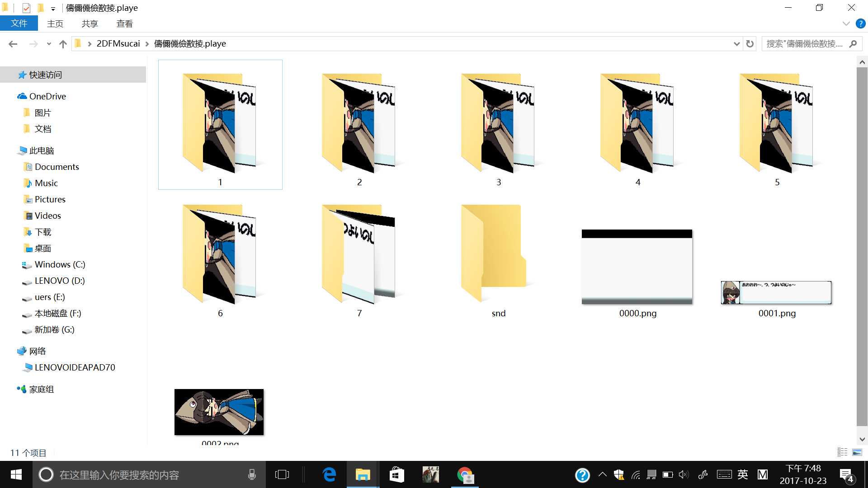Screen dimensions: 868x488
Task: Open the 查看 ribbon tab
Action: point(124,23)
